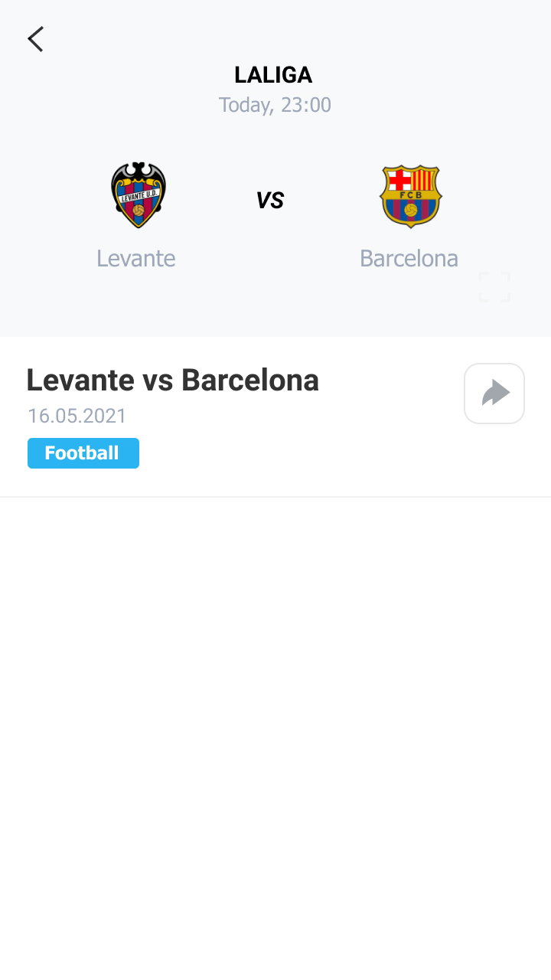The width and height of the screenshot is (551, 980).
Task: Tap the rounded border of the share button
Action: tap(494, 365)
